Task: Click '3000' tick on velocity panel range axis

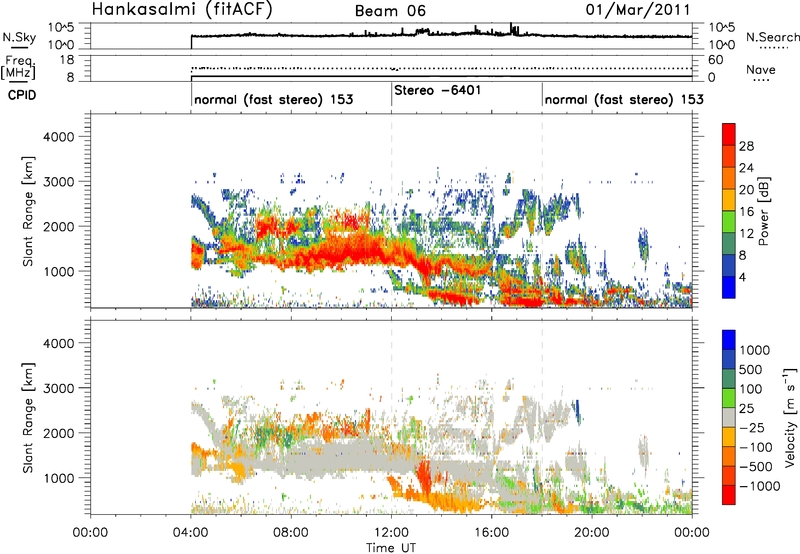Action: pos(58,388)
